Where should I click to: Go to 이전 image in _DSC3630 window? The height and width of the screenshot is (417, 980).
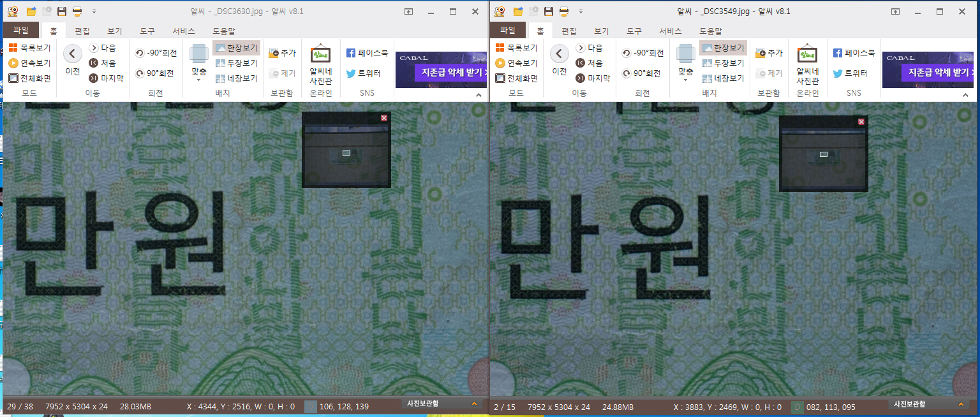click(x=73, y=60)
